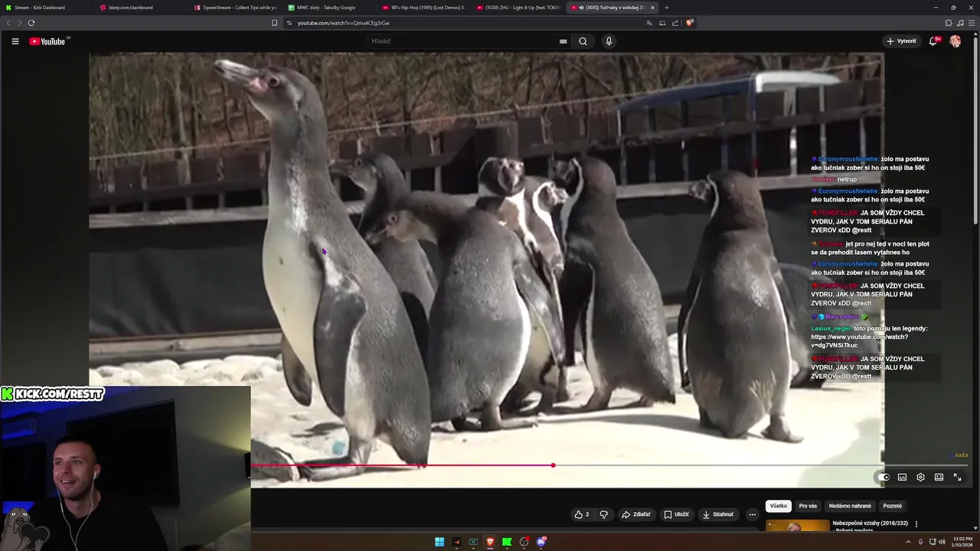Screen dimensions: 980x551
Task: Click the search magnifier button
Action: (x=583, y=41)
